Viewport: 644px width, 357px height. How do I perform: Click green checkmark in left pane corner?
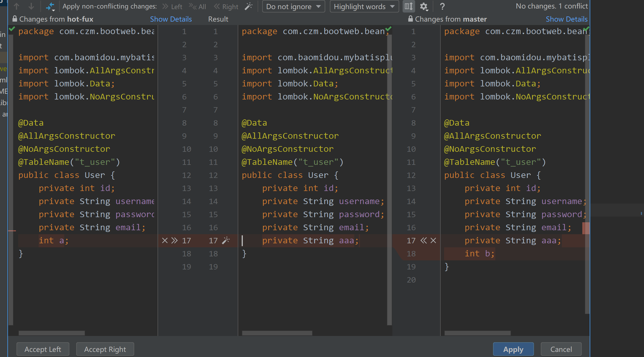(x=12, y=29)
